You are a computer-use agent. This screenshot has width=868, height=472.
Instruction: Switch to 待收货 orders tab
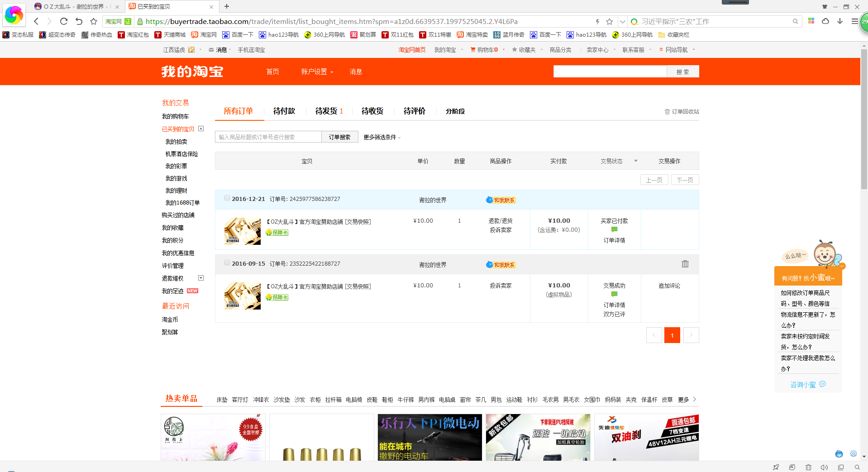click(x=372, y=111)
